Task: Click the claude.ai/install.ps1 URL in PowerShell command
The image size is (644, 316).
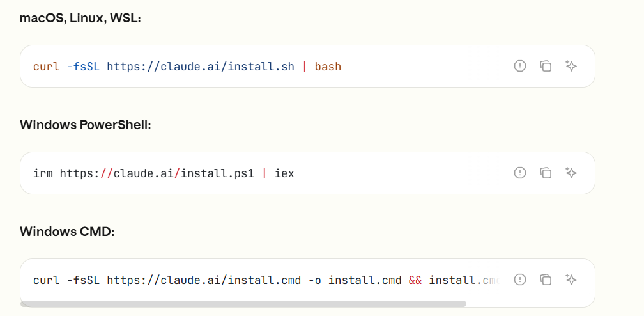Action: click(x=157, y=173)
